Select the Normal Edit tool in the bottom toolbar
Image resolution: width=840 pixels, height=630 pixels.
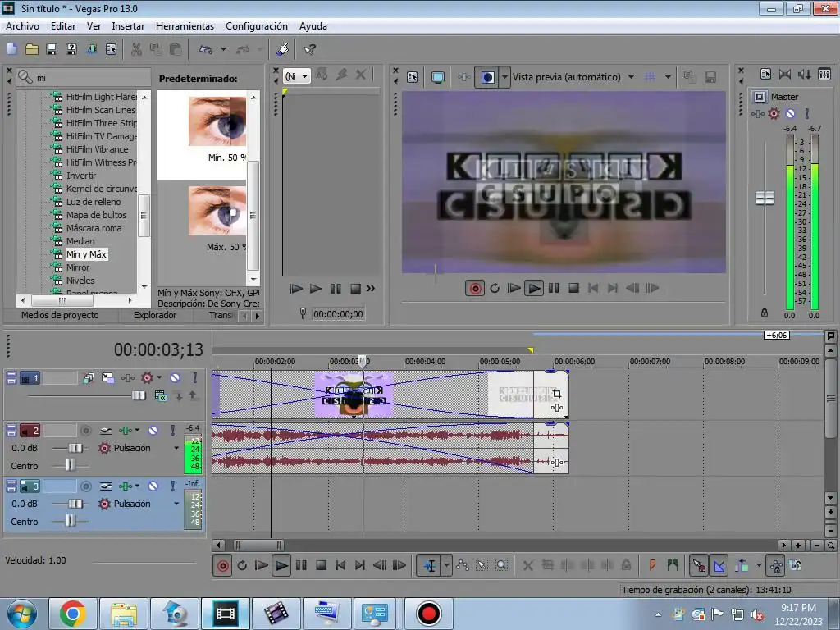pos(430,565)
